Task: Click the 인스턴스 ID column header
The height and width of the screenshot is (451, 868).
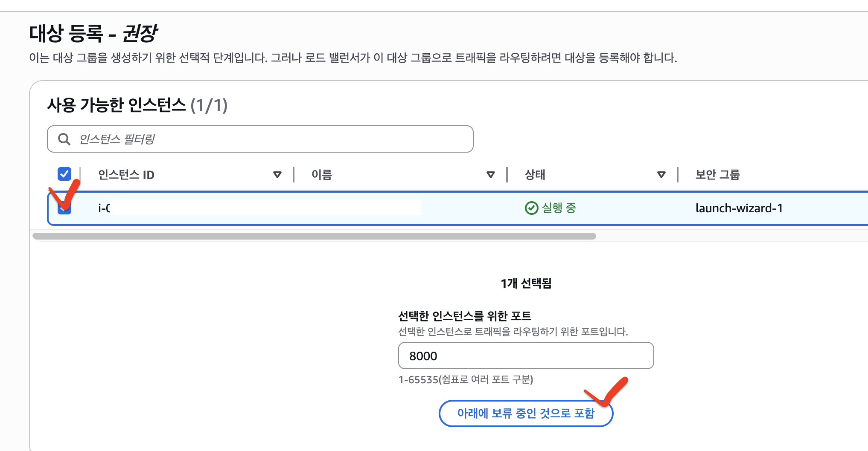Action: (126, 175)
